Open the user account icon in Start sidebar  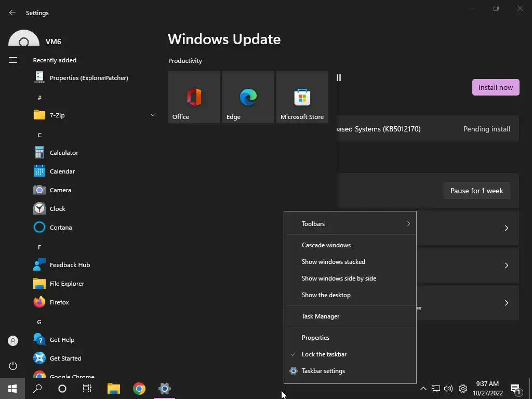click(13, 341)
